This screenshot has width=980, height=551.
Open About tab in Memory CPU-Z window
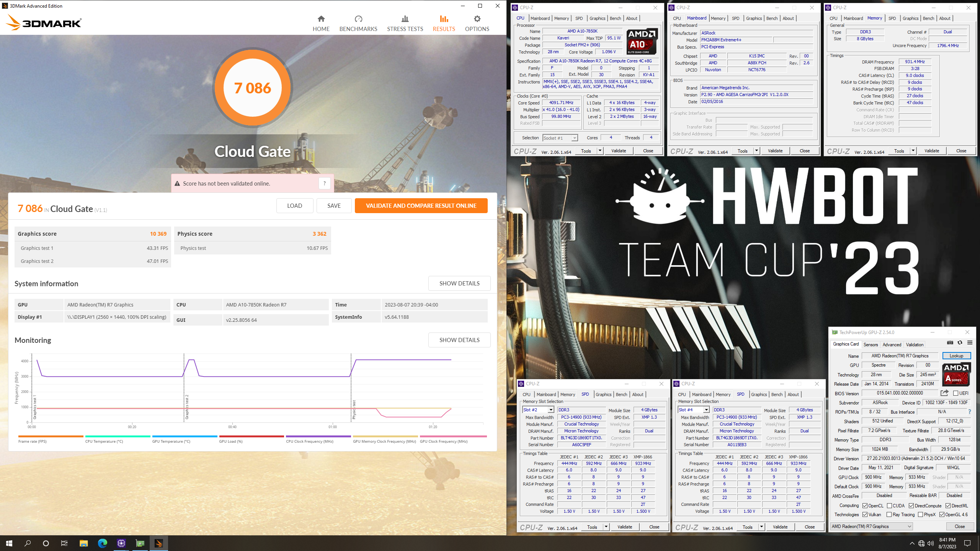(x=945, y=18)
